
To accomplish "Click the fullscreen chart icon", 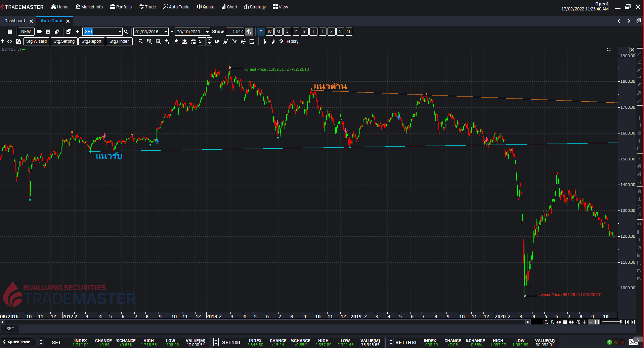I will [609, 49].
